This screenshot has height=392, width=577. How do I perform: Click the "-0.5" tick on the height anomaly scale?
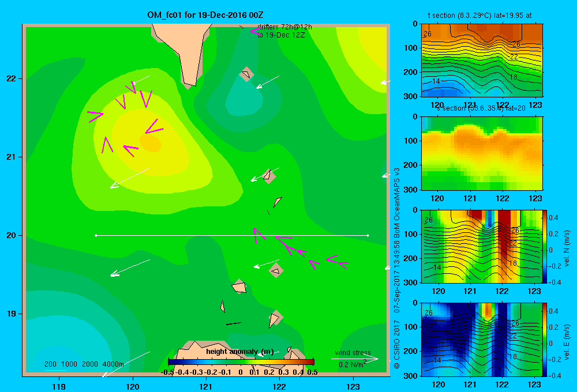pyautogui.click(x=167, y=372)
